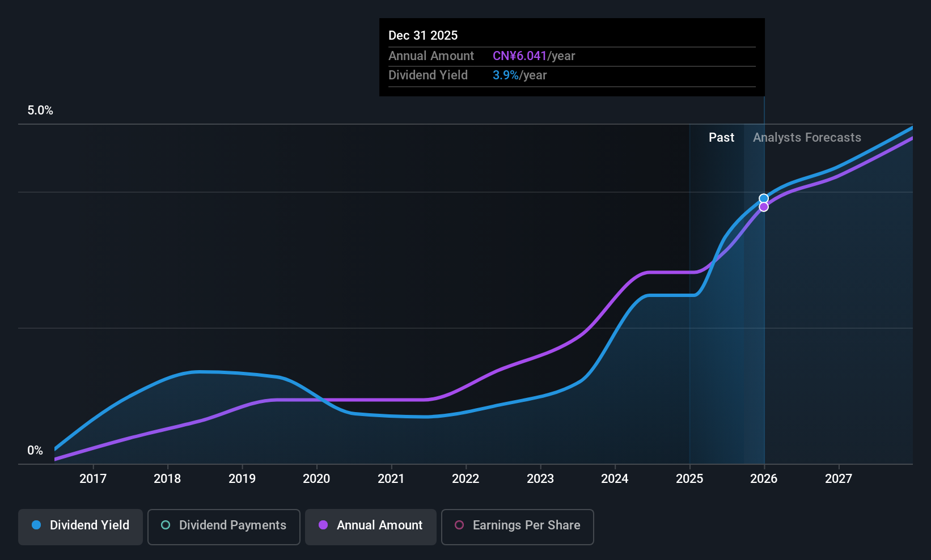
Task: Click the Analysts Forecasts region label
Action: 807,138
